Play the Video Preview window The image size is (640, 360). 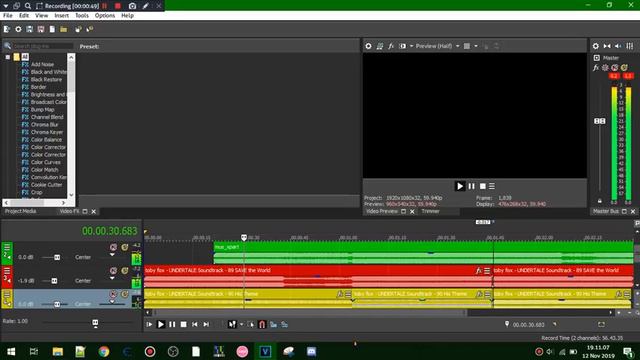click(460, 186)
